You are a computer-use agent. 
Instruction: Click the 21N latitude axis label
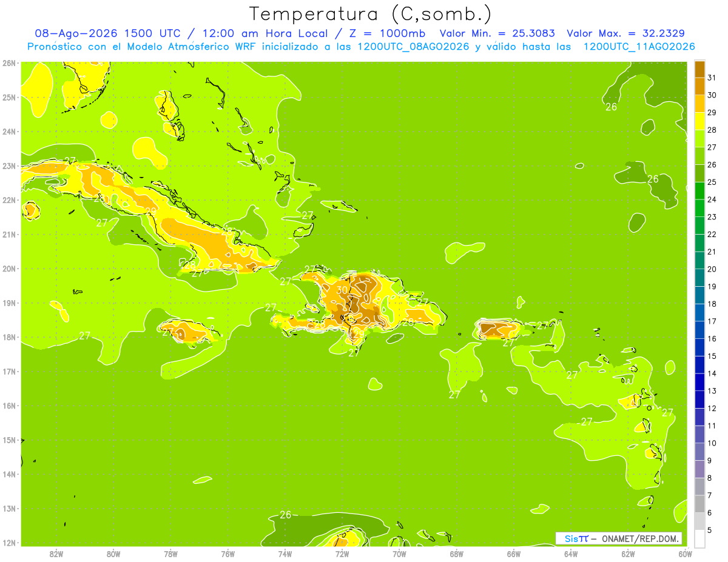coord(9,234)
